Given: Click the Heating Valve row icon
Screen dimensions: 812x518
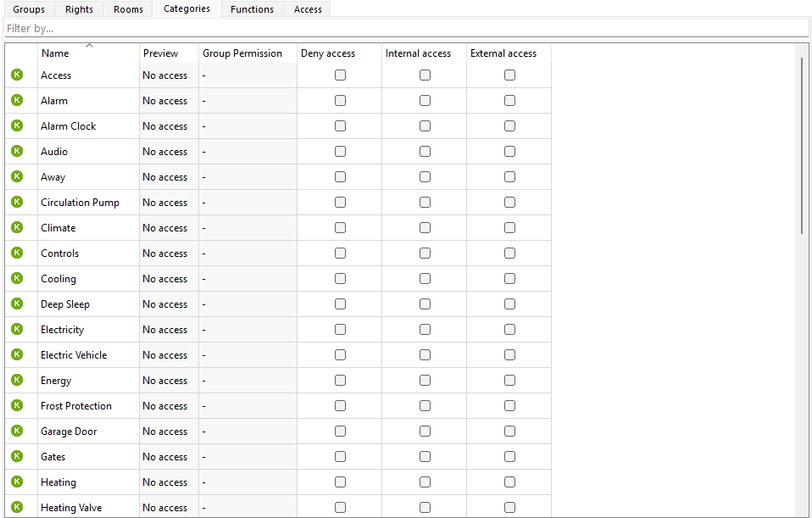Looking at the screenshot, I should [17, 508].
